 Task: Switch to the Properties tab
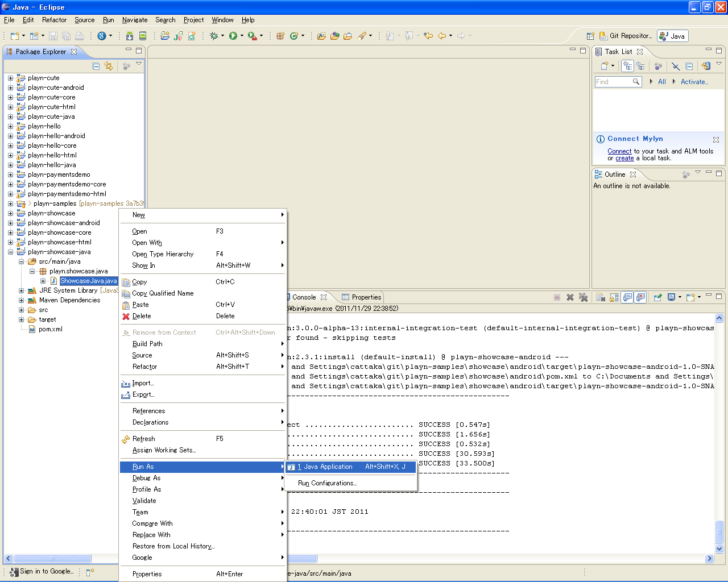click(361, 297)
